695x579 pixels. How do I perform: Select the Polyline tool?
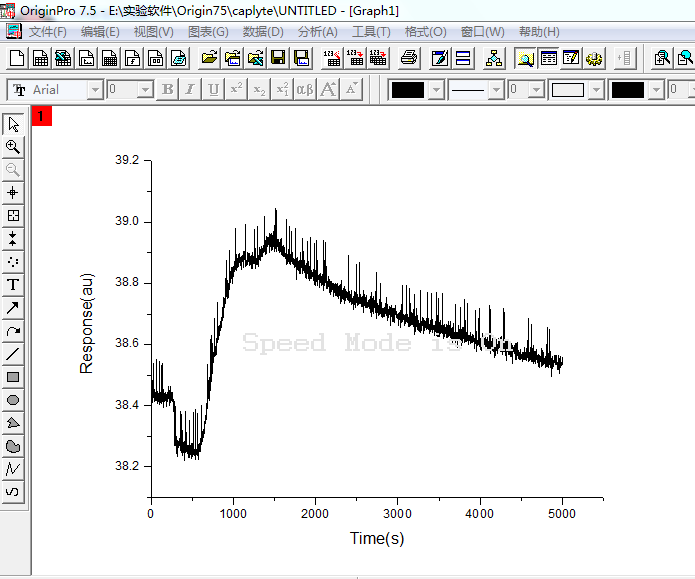(x=13, y=469)
